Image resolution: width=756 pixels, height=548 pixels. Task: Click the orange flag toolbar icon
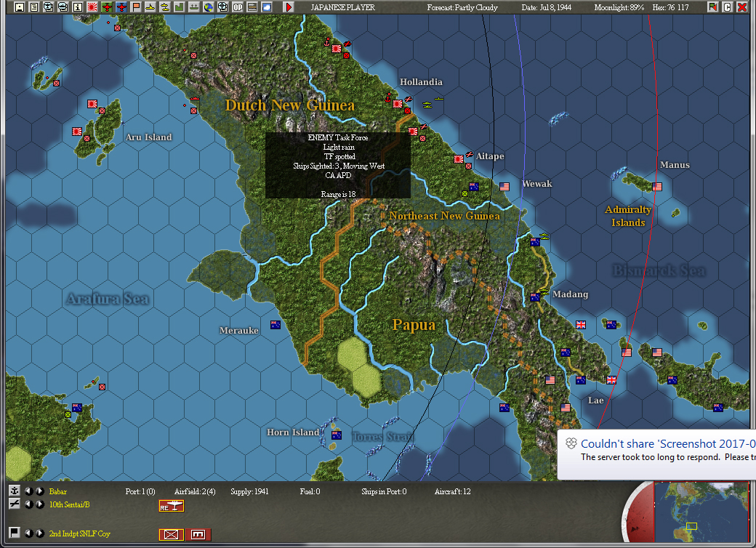point(135,7)
